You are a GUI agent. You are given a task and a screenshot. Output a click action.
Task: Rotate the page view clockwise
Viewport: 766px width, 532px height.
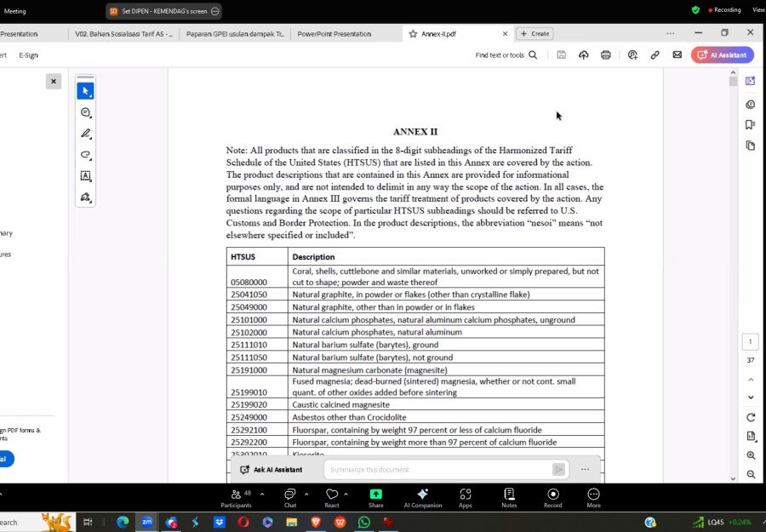tap(751, 418)
